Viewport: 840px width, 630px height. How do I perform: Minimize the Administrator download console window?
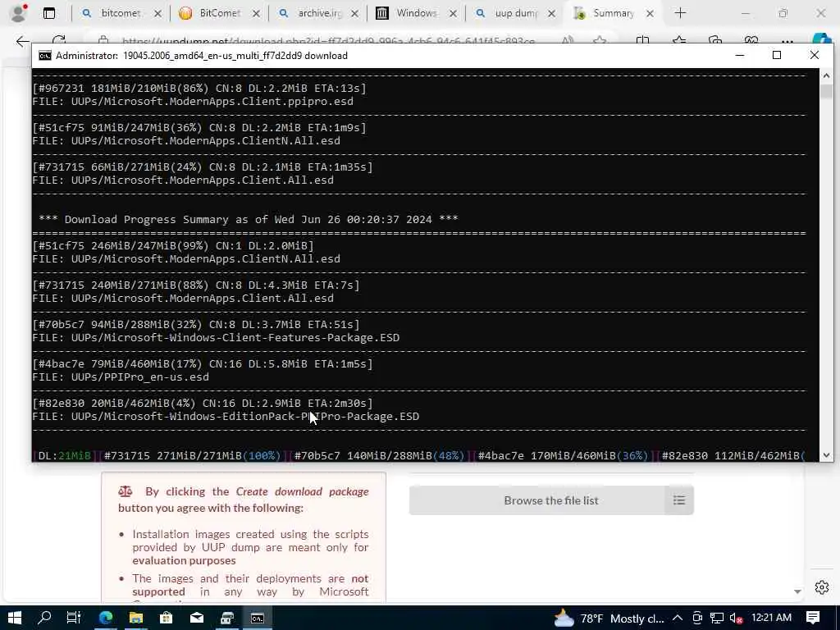[x=740, y=55]
